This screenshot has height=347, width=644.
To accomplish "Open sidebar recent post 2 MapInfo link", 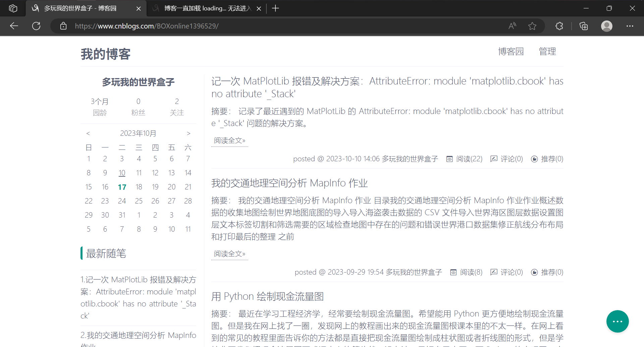I will point(138,339).
